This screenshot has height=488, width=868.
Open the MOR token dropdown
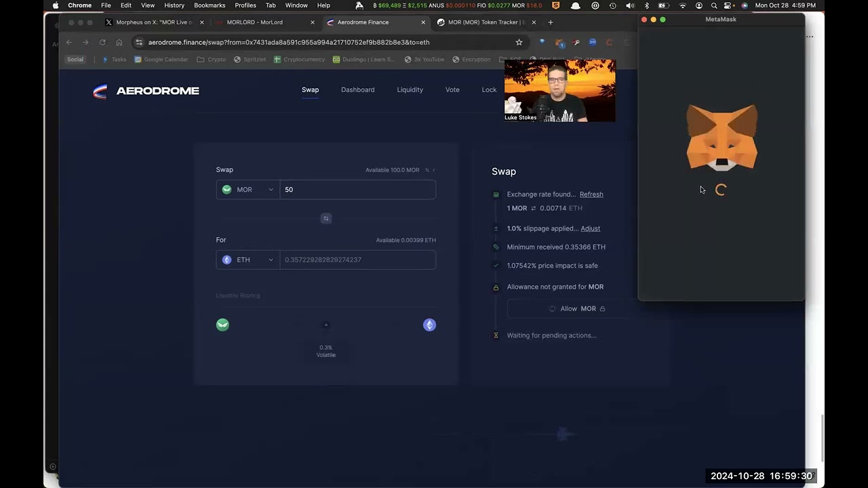248,190
